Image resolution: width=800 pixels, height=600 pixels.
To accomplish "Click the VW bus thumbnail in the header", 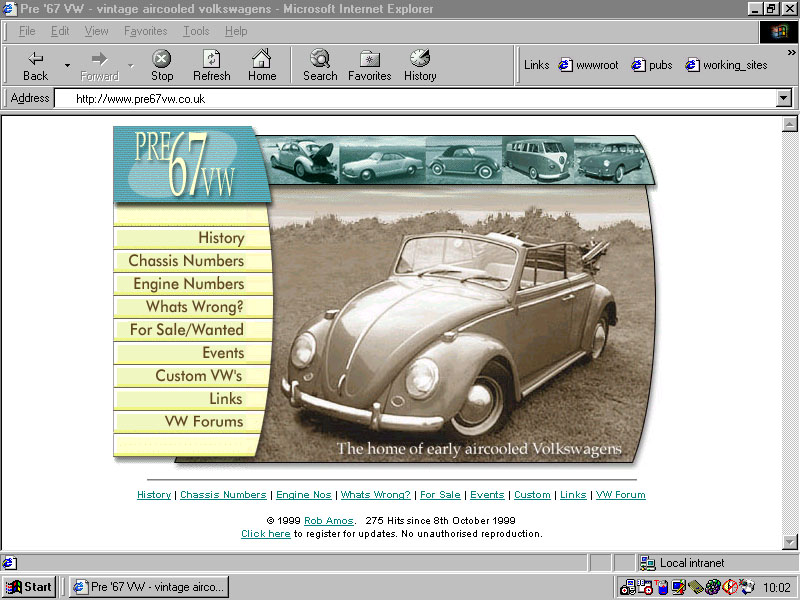I will coord(538,159).
